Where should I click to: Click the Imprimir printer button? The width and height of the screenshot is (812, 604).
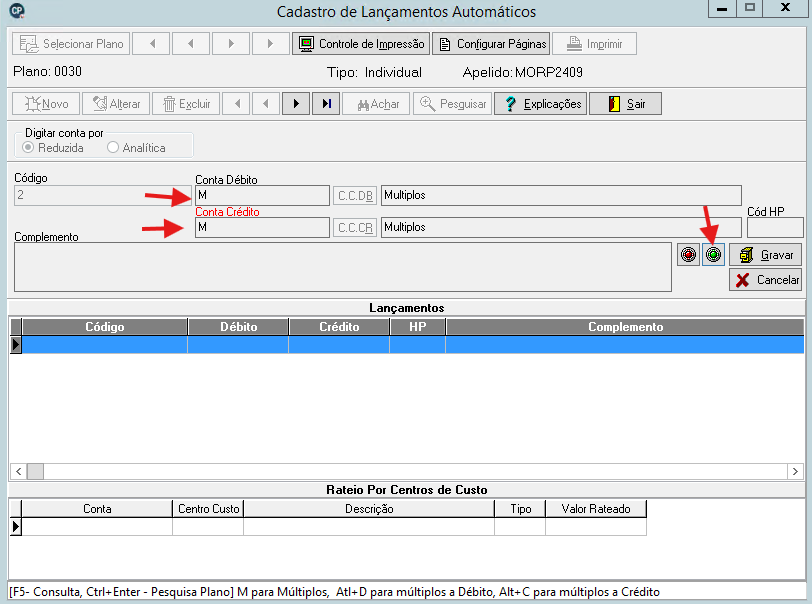click(x=594, y=44)
